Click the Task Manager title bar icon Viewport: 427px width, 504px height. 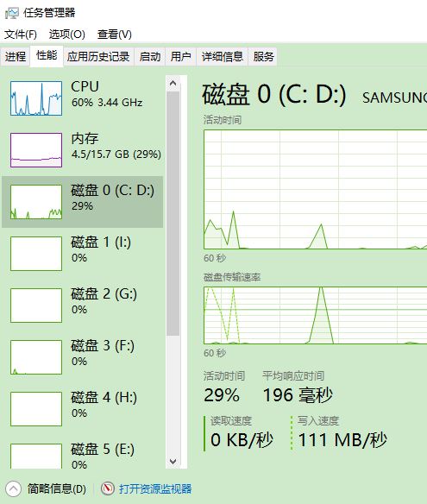pyautogui.click(x=11, y=13)
